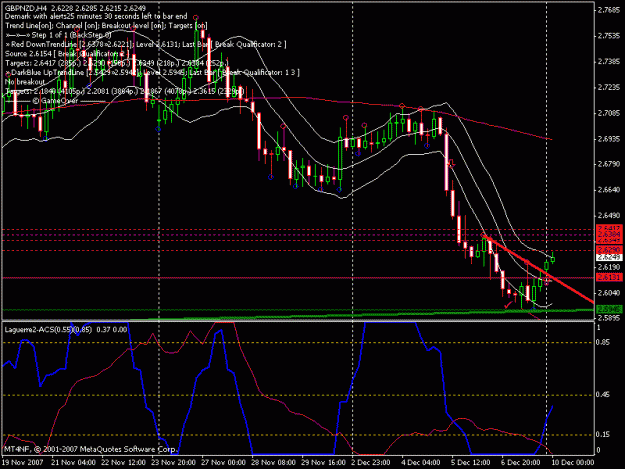Viewport: 625px width, 469px height.
Task: Click the '5 Dec 12:00' time axis label
Action: [471, 462]
